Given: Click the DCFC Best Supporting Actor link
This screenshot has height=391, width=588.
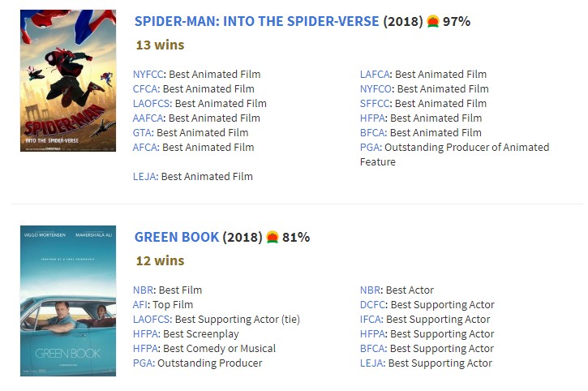Looking at the screenshot, I should [373, 305].
